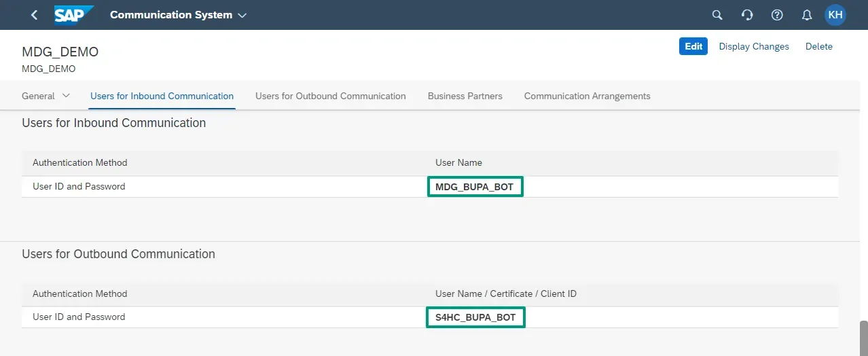The width and height of the screenshot is (868, 356).
Task: Click the inbound Authentication Method column header
Action: click(x=80, y=162)
